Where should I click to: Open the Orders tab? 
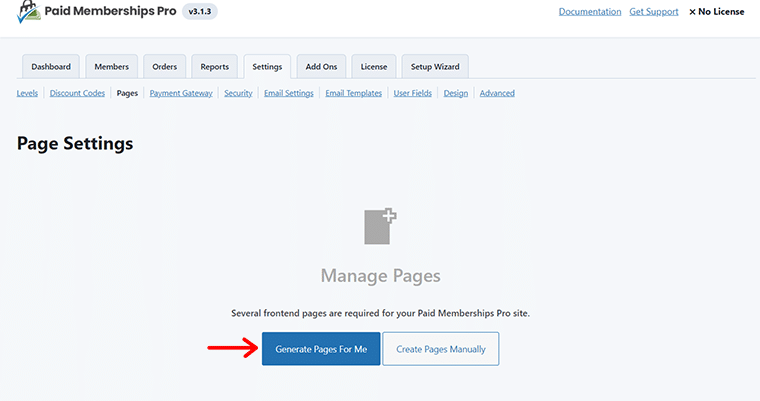coord(165,66)
